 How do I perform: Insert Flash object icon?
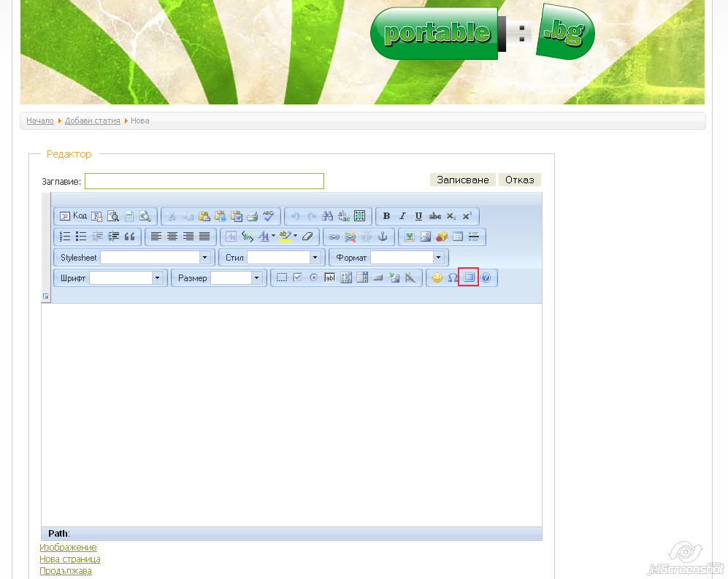tap(442, 237)
